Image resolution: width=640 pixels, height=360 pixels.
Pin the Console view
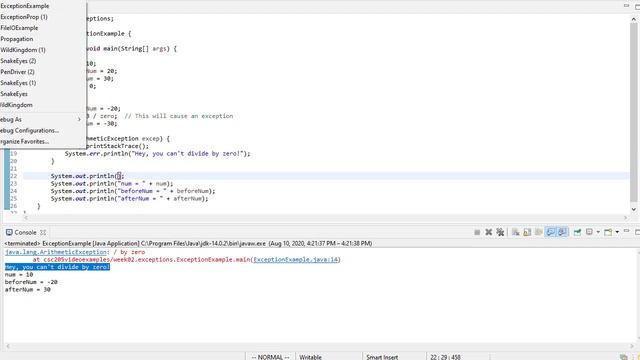578,232
